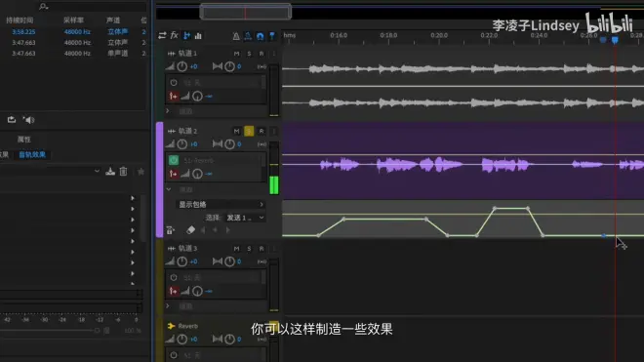Mute 轨道 2 with its M button
The image size is (644, 362).
(236, 131)
